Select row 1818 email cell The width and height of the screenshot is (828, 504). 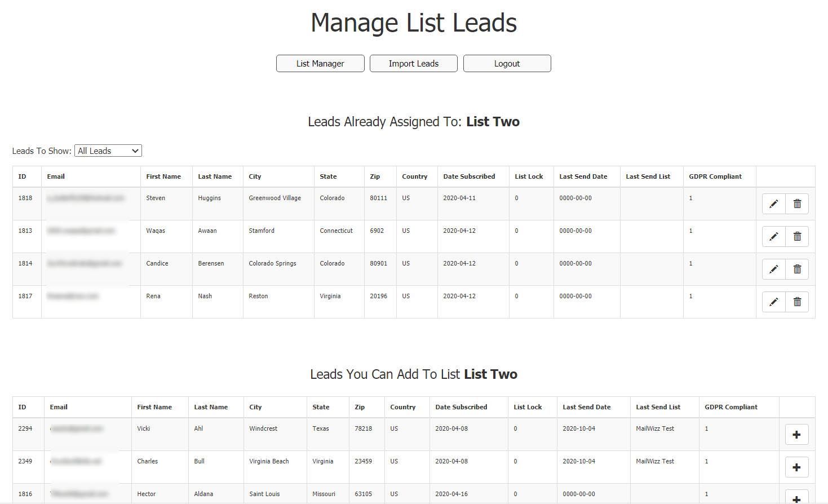click(x=91, y=204)
